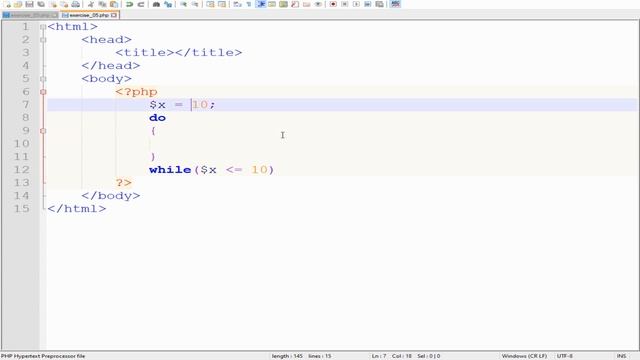Print the document with the Print icon
The width and height of the screenshot is (640, 360).
pyautogui.click(x=76, y=4)
